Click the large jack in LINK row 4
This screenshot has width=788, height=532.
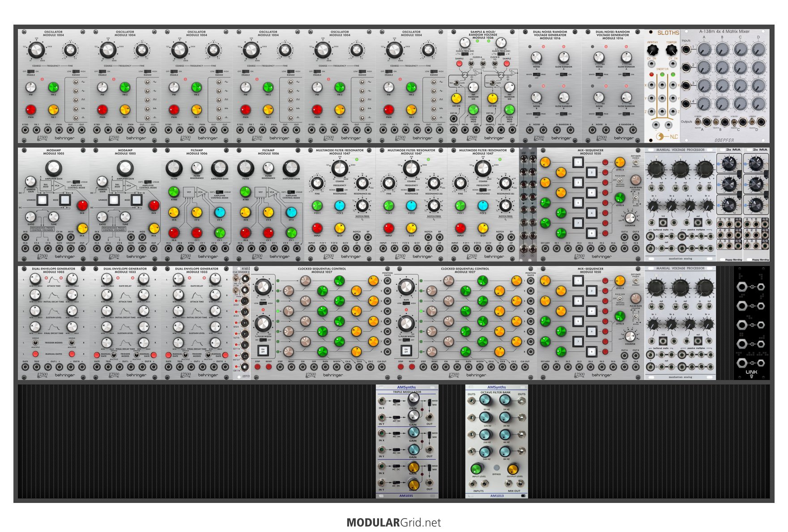click(x=741, y=344)
